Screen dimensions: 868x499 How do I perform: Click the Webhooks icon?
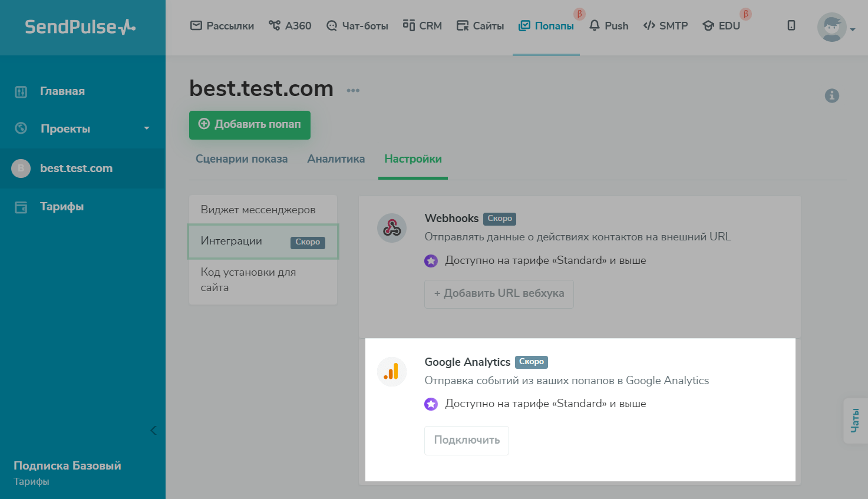(x=392, y=228)
